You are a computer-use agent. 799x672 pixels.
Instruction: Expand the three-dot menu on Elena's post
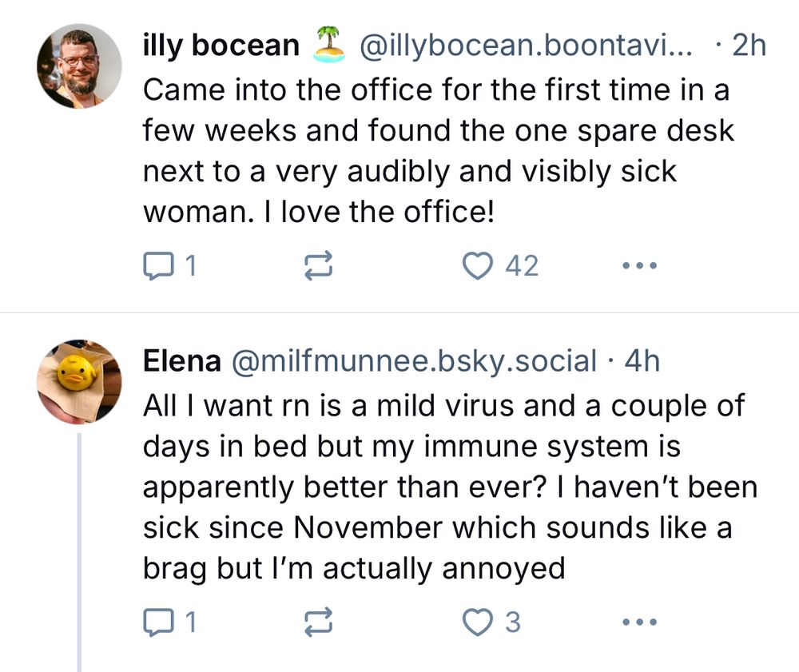coord(639,622)
